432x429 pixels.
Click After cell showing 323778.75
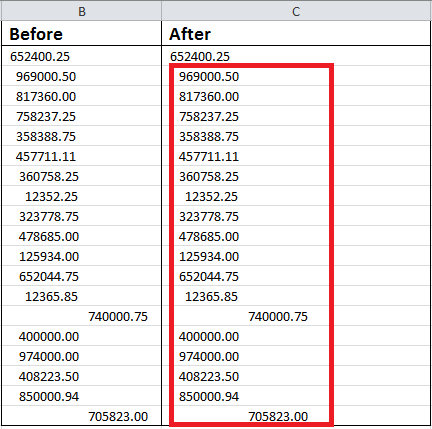coord(296,216)
